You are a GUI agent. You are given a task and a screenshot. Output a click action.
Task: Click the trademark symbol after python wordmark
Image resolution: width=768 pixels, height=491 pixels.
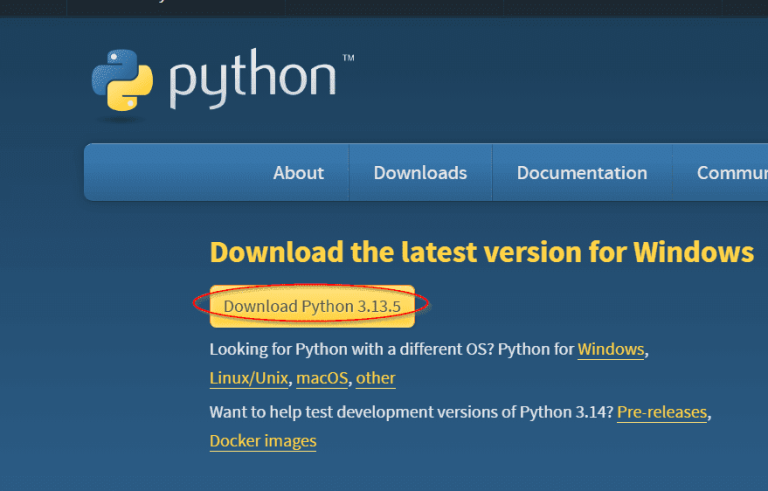[348, 59]
